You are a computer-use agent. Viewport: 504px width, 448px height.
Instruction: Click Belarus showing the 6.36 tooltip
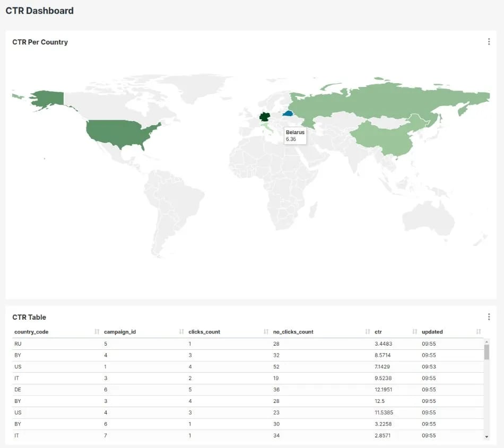click(286, 113)
